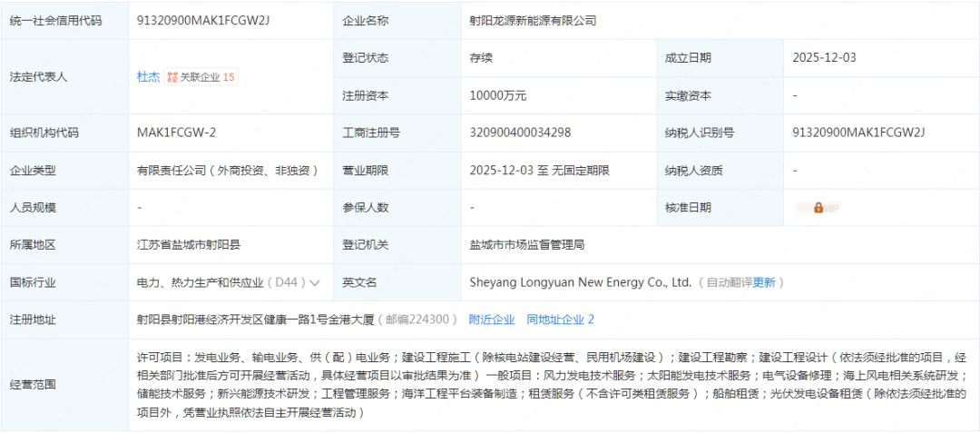The width and height of the screenshot is (980, 433).
Task: Click establishment date 2025-12-03
Action: click(x=824, y=58)
